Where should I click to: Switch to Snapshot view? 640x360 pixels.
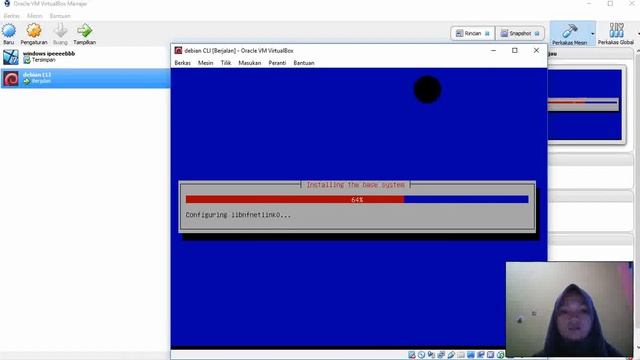click(x=520, y=33)
